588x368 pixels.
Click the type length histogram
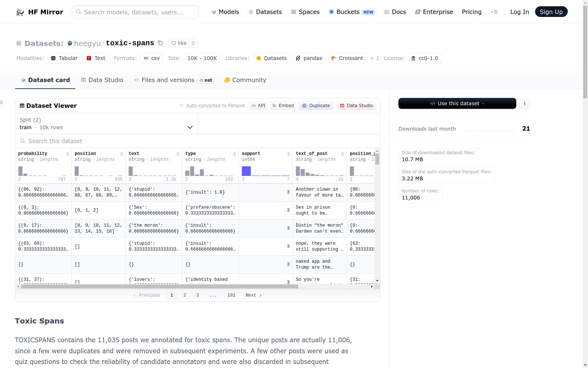coord(209,171)
